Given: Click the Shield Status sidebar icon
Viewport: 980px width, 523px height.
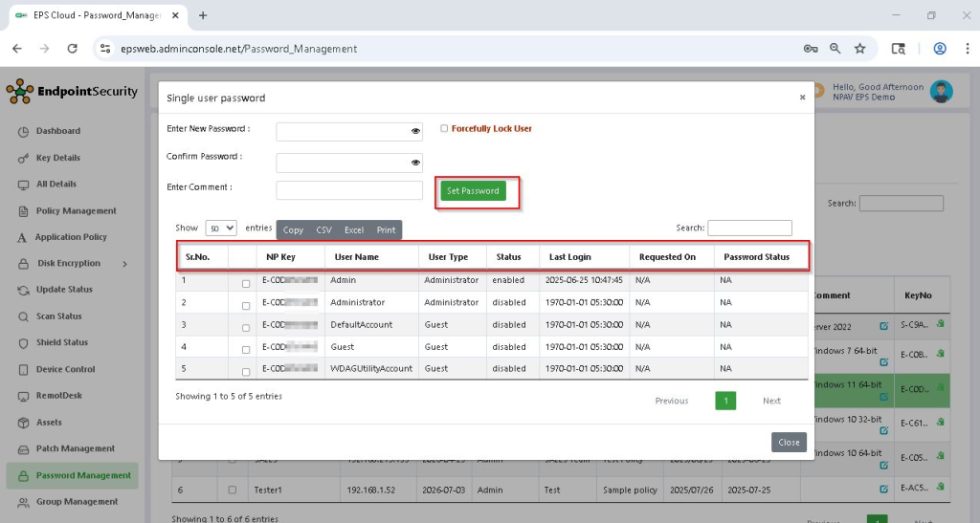Looking at the screenshot, I should pos(24,342).
